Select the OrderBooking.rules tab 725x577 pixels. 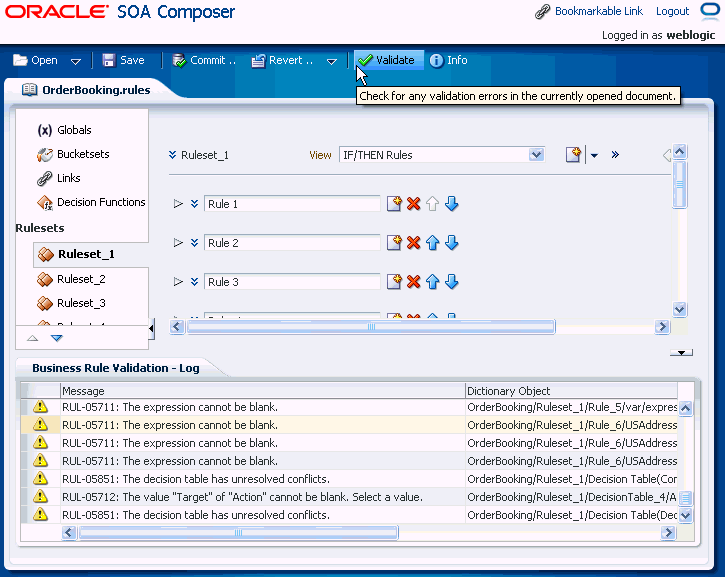click(x=86, y=90)
